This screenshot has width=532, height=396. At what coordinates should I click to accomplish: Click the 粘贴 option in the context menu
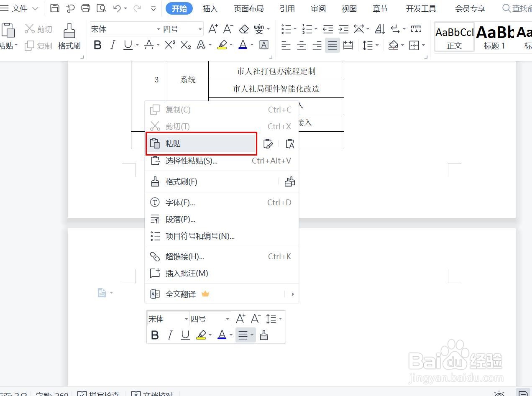point(174,143)
